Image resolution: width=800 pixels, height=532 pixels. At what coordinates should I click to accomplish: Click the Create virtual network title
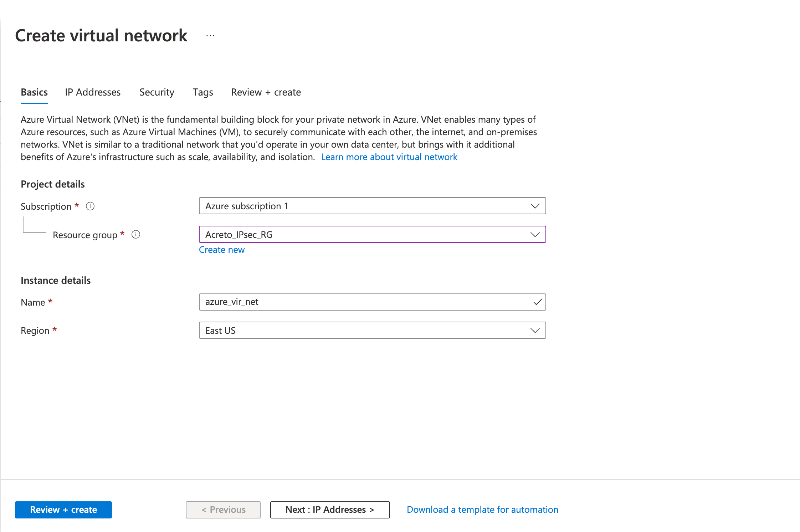click(x=101, y=36)
